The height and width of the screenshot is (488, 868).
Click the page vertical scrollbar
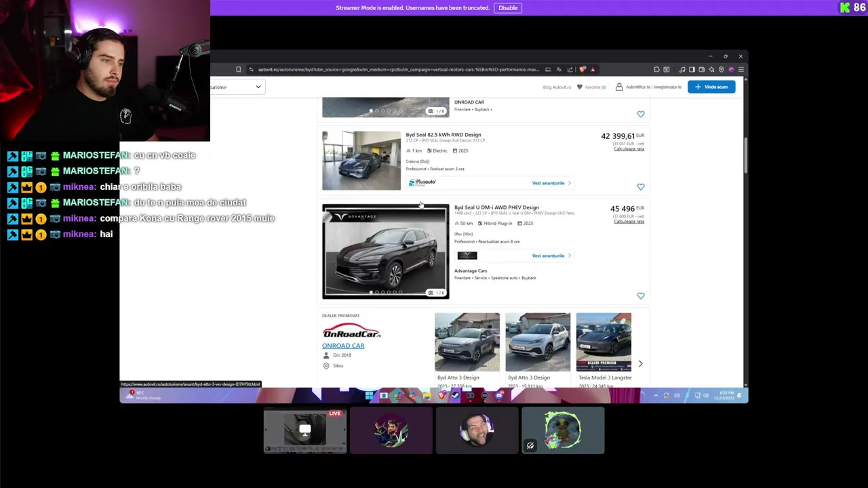point(745,156)
